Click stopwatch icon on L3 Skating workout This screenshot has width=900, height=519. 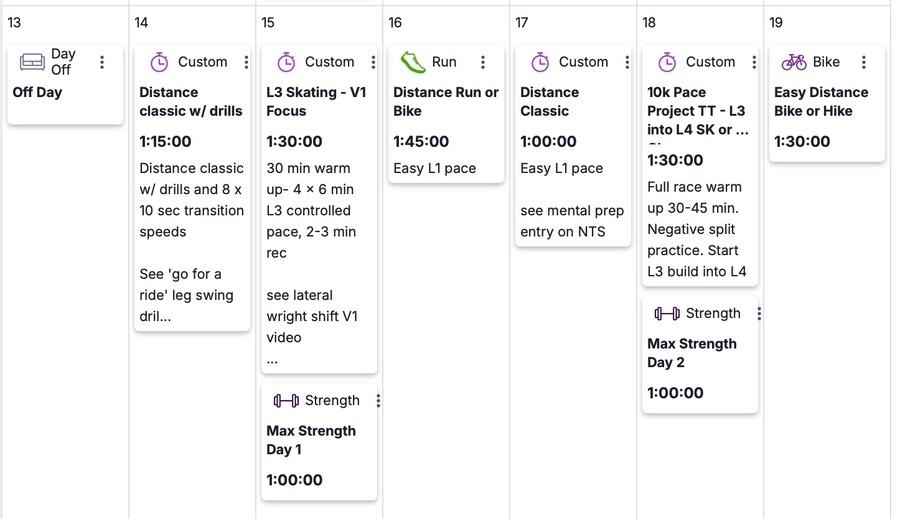click(x=286, y=62)
